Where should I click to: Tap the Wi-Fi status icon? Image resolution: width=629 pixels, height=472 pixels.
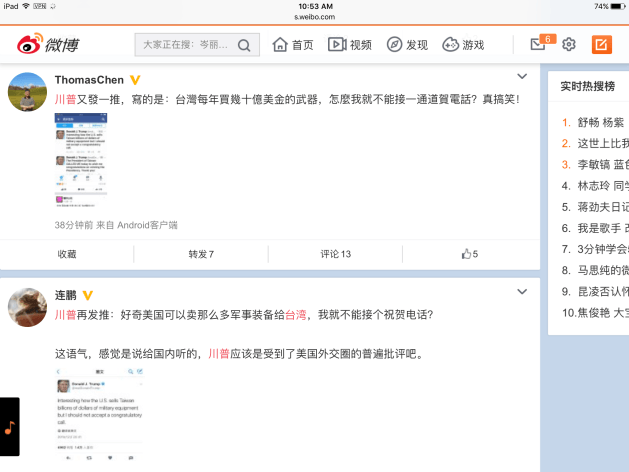point(26,6)
